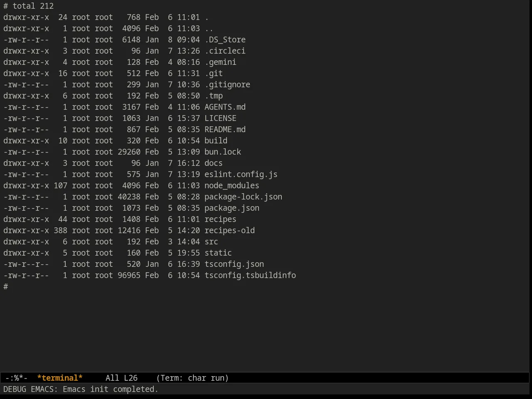Click the eslint.config.js file name
The width and height of the screenshot is (532, 399).
click(241, 174)
